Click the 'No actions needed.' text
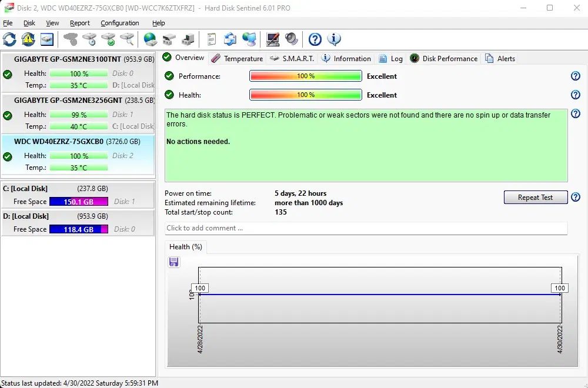Image resolution: width=588 pixels, height=388 pixels. [x=198, y=141]
